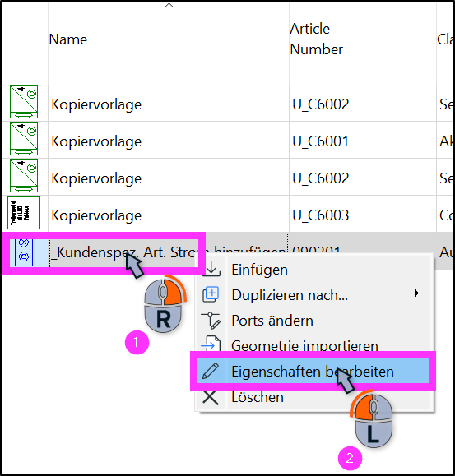Expand the Duplizieren nach submenu arrow
Viewport: 455px width, 476px height.
[416, 293]
